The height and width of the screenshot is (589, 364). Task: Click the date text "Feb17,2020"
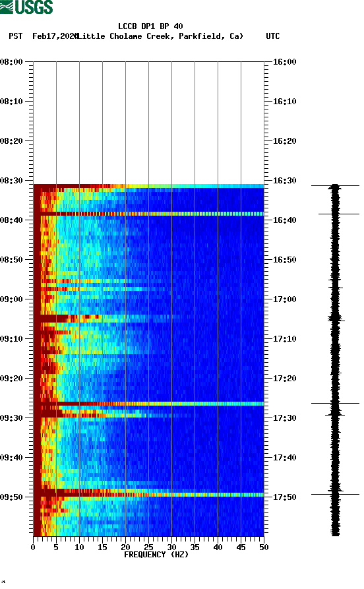point(55,36)
